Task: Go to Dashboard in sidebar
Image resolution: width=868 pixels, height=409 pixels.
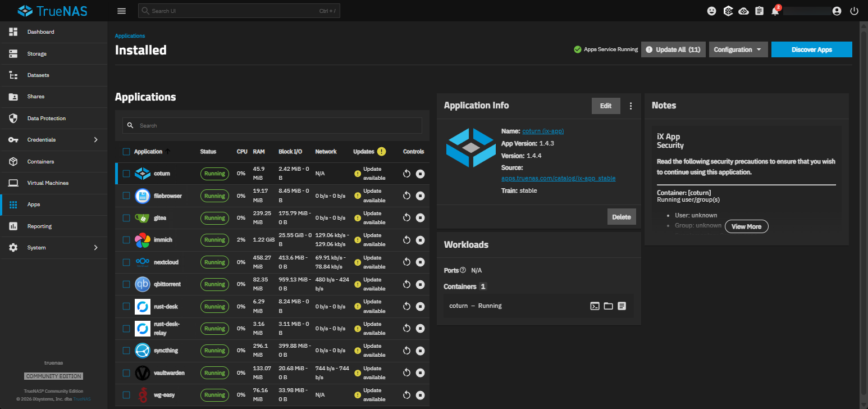Action: click(x=53, y=32)
